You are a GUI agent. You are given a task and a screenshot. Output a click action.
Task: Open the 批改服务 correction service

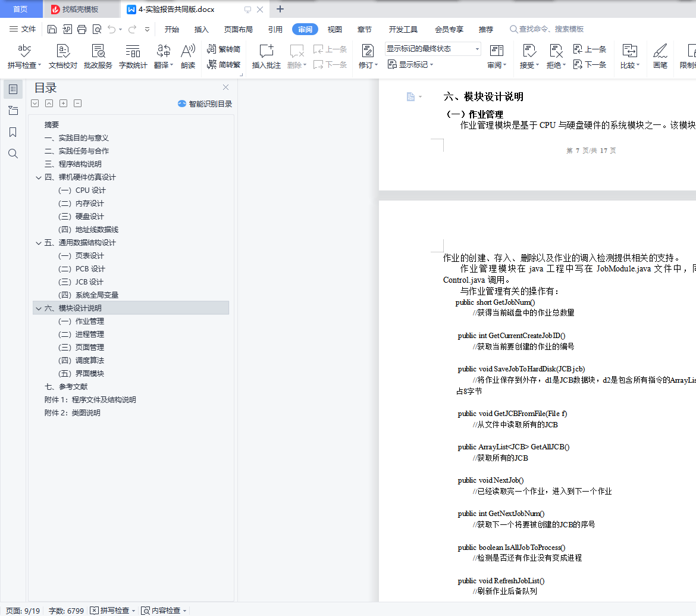(x=98, y=56)
